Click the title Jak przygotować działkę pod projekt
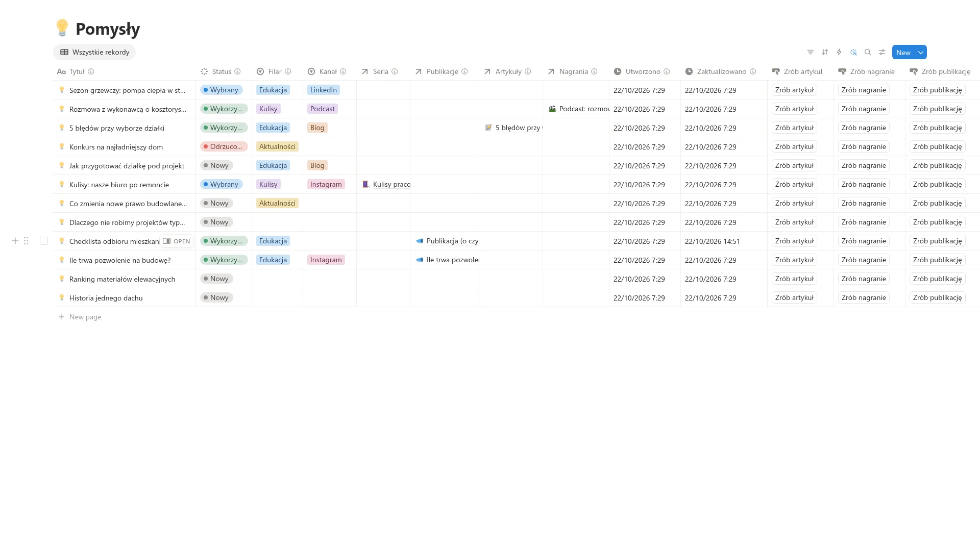 [127, 166]
